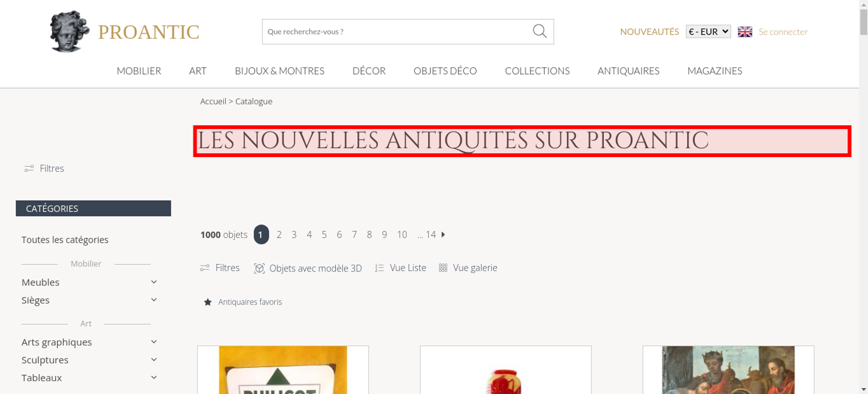The width and height of the screenshot is (868, 394).
Task: Switch to Vue Liste using list icon
Action: point(379,268)
